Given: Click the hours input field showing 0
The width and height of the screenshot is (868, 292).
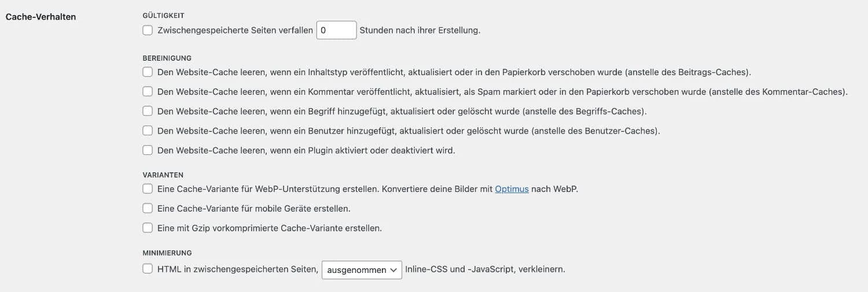Looking at the screenshot, I should coord(336,30).
